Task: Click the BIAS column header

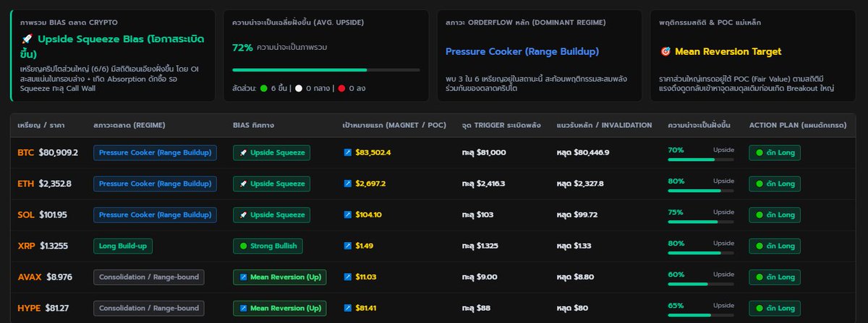Action: [x=254, y=125]
